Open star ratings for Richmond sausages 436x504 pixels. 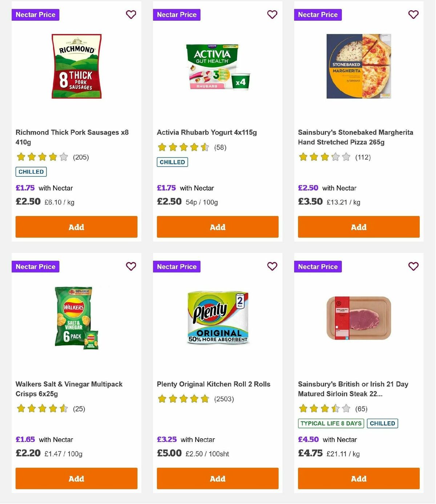click(x=41, y=157)
